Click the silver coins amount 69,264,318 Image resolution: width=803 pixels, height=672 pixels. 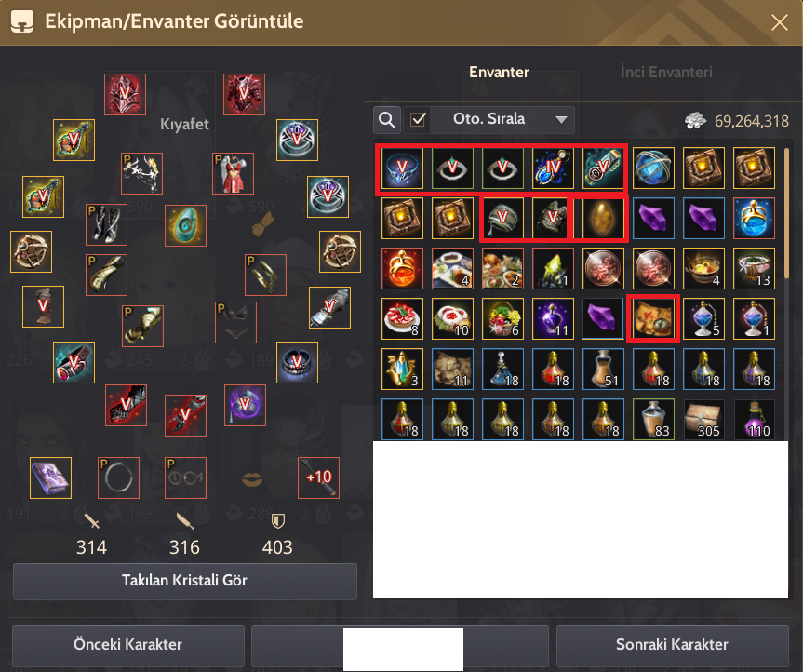pos(751,121)
